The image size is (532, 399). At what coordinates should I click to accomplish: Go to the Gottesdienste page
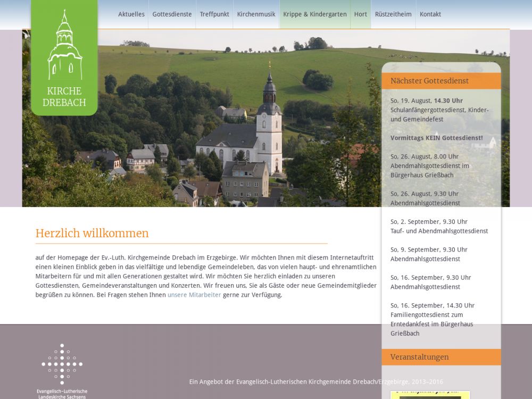(x=172, y=14)
